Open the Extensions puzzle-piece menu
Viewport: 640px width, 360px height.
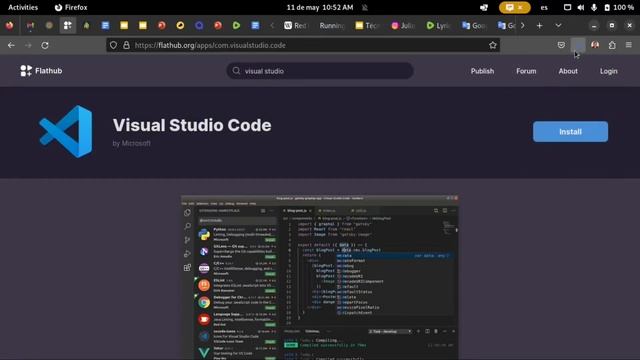pos(612,45)
